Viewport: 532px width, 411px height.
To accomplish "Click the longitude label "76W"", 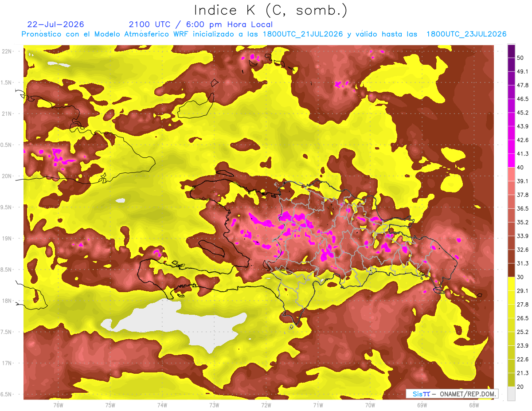I will 58,404.
